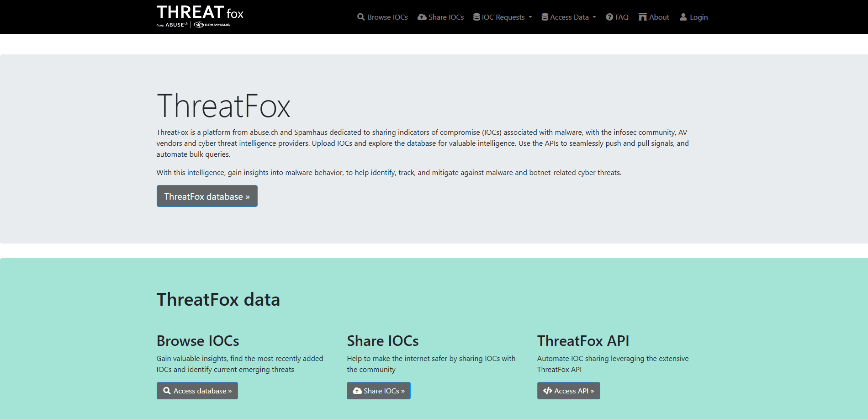Click the code icon on Access API button

pos(547,391)
